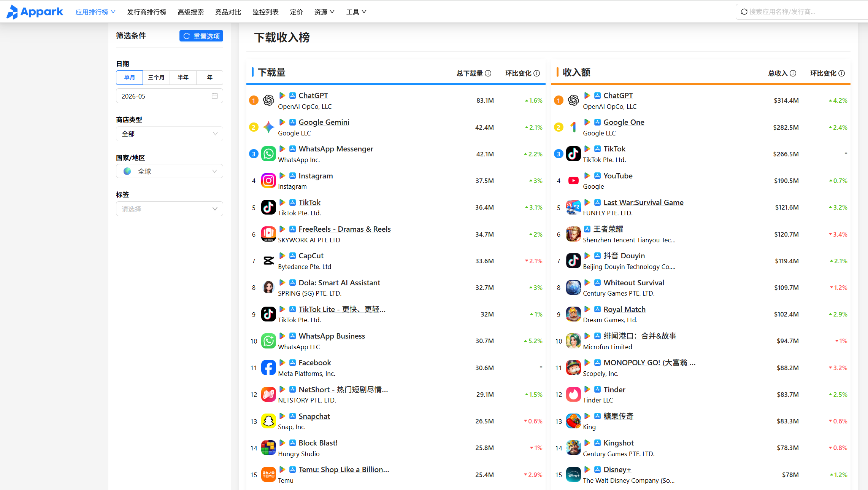
Task: Open ChatGPT app icon in downloads list
Action: (x=268, y=100)
